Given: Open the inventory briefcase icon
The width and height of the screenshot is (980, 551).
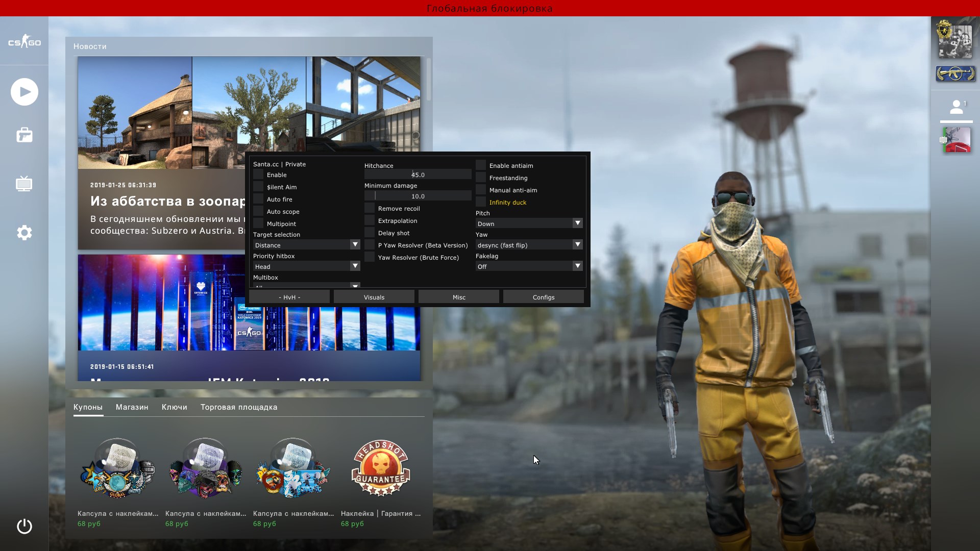Looking at the screenshot, I should coord(24,135).
